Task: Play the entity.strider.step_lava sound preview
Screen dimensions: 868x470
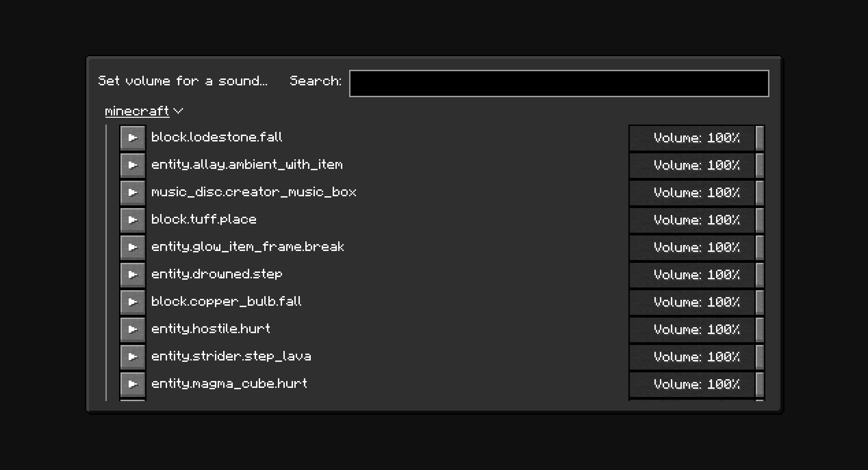Action: [133, 357]
